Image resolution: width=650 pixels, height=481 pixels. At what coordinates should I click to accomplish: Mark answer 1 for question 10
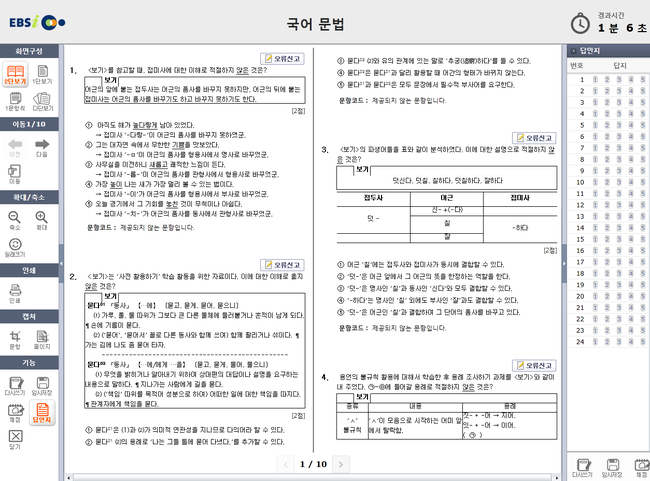point(595,182)
